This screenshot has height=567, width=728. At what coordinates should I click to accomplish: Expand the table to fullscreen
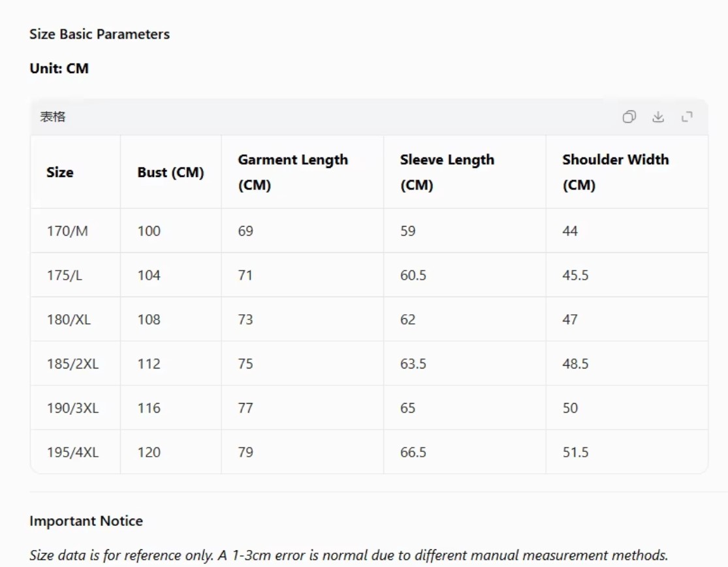687,117
